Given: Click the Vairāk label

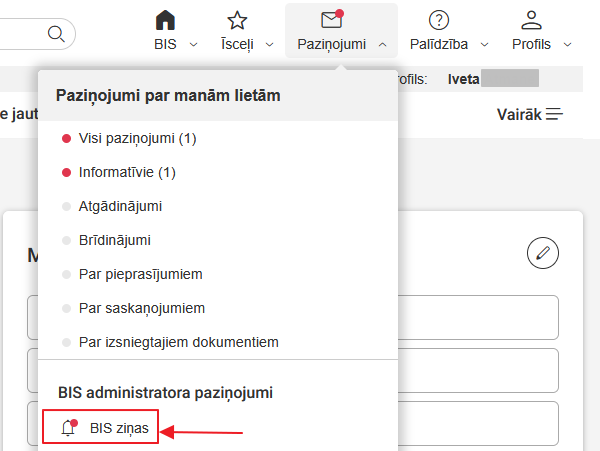Looking at the screenshot, I should (x=519, y=114).
